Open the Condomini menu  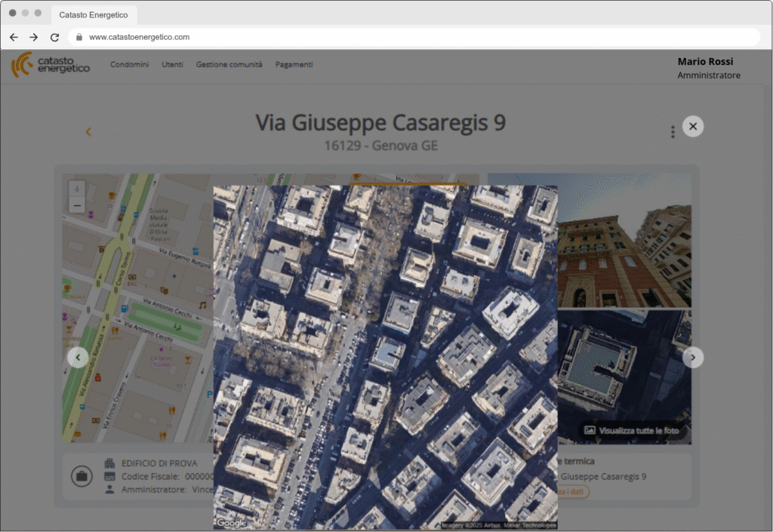click(x=129, y=65)
